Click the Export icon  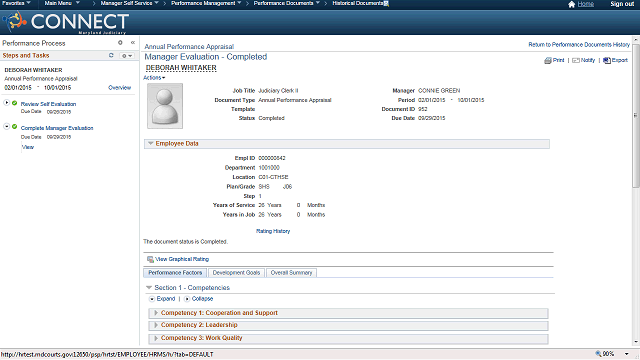[607, 60]
